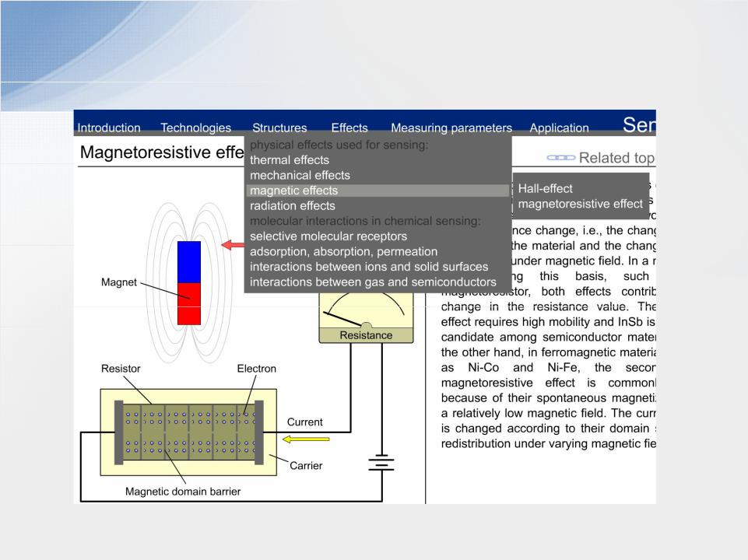
Task: Choose selective molecular receptors
Action: tap(378, 236)
